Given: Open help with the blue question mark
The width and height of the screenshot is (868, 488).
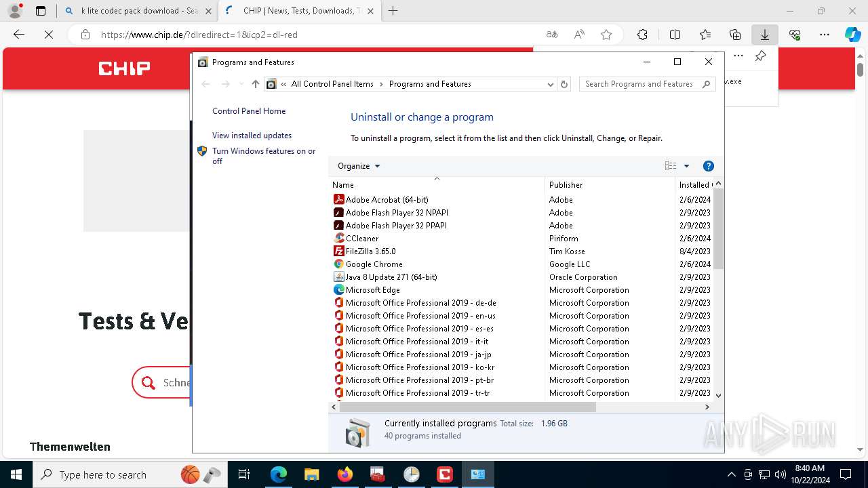Looking at the screenshot, I should point(709,166).
